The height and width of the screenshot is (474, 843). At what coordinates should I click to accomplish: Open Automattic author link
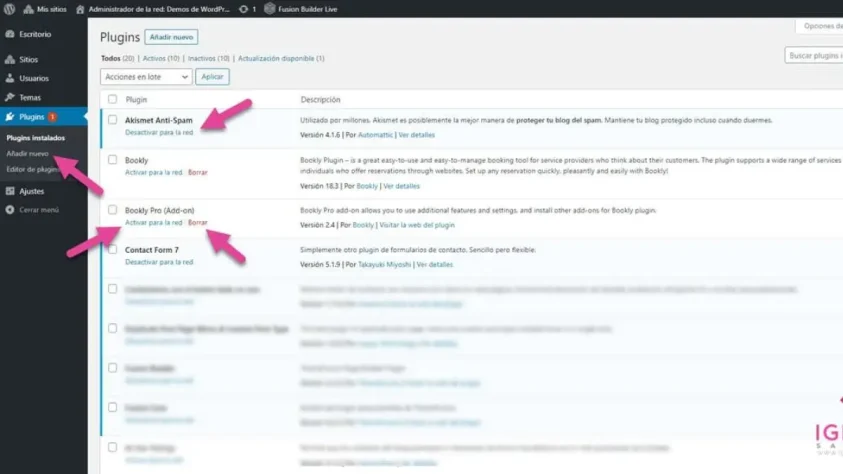(375, 135)
